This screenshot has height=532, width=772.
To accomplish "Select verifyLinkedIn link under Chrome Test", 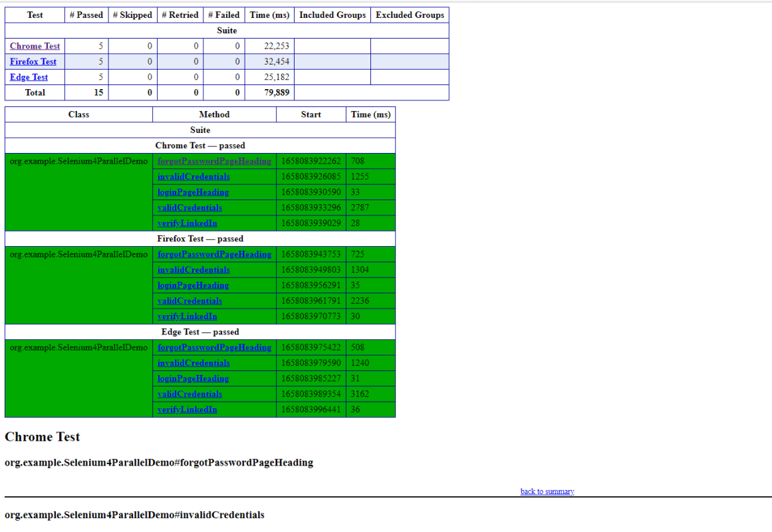I will point(187,223).
